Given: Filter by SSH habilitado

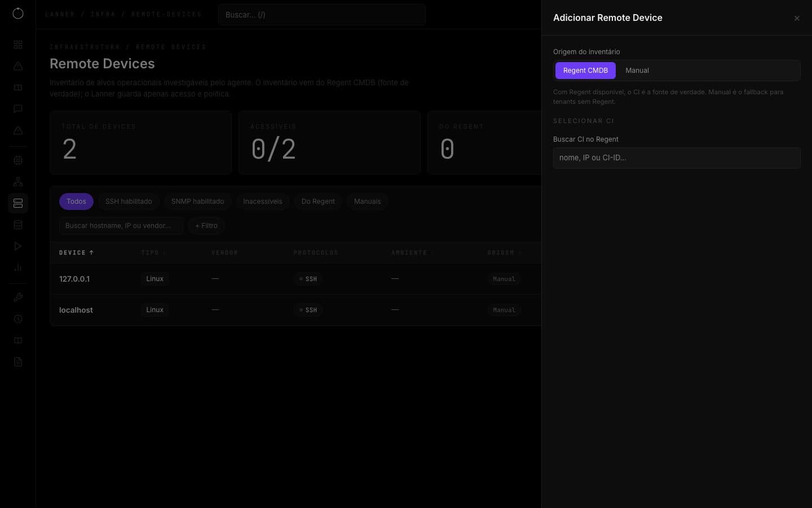Looking at the screenshot, I should point(129,202).
